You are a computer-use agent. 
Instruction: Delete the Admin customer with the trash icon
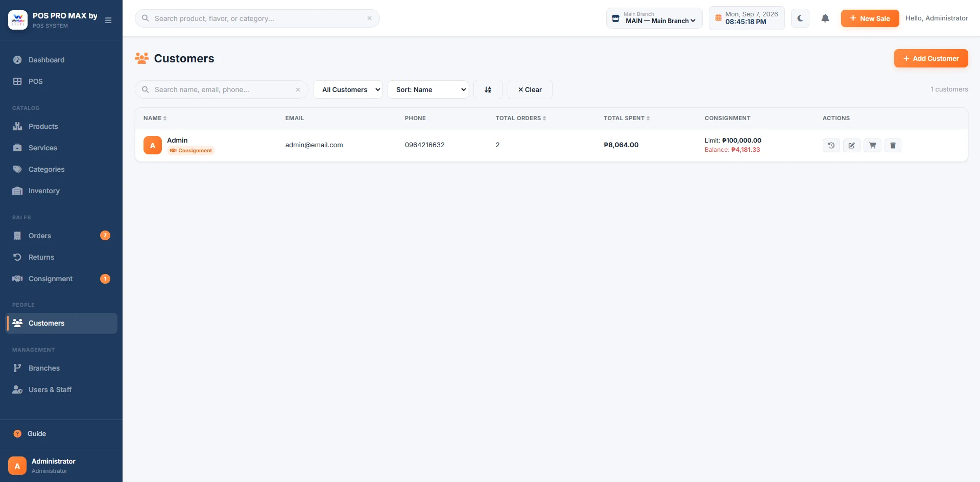coord(893,145)
